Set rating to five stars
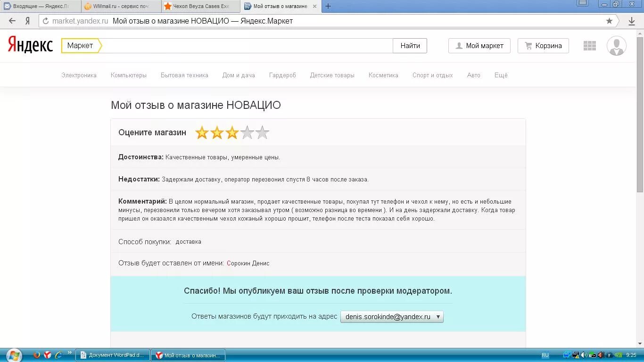Screen dimensions: 644x362 click(262, 133)
